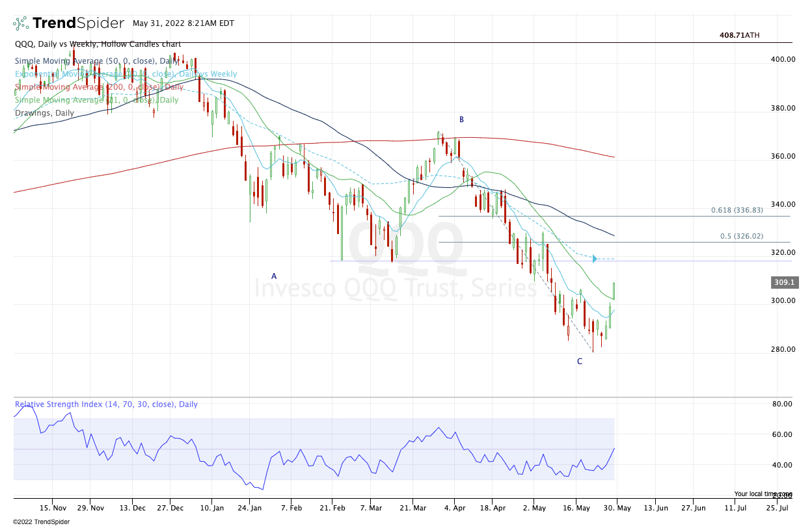Screen dimensions: 812x528
Task: Click the Relative Strength Index indicator label
Action: 107,404
